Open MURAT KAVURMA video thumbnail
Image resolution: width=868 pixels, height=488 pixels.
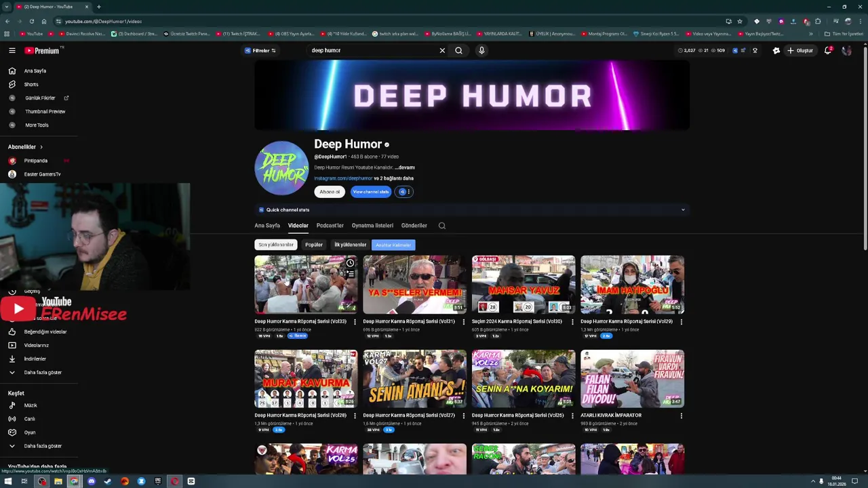click(306, 379)
